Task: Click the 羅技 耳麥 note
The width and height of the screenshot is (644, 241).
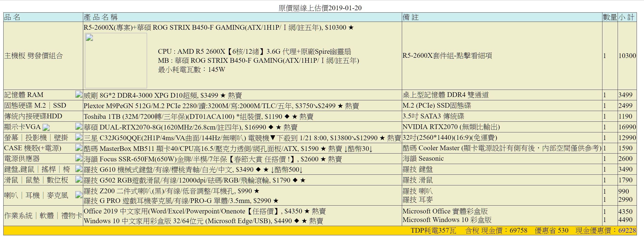Action: pos(418,199)
